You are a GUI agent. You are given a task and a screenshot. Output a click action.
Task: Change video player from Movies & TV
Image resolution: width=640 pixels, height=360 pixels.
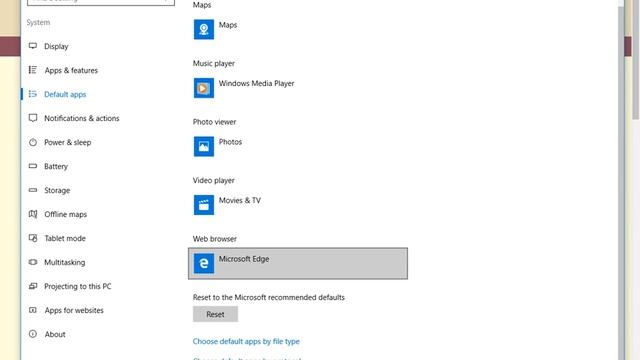(x=298, y=205)
